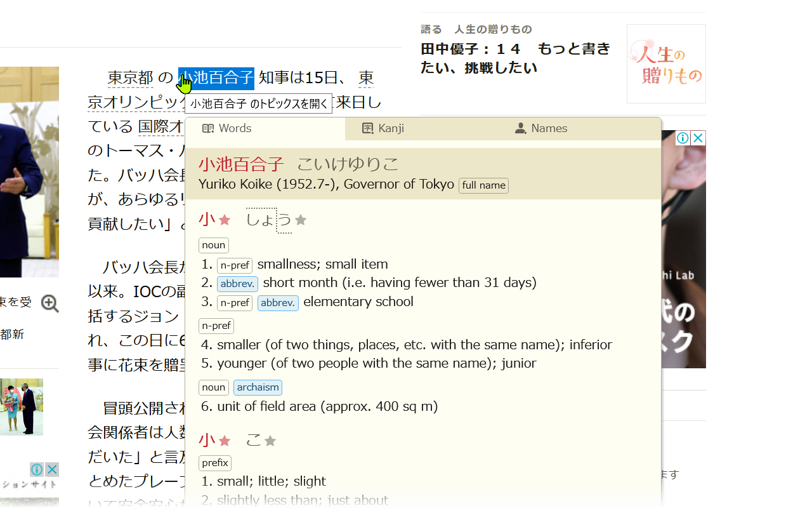This screenshot has height=508, width=812.
Task: Click definition 'smallness; small item'
Action: pos(322,264)
